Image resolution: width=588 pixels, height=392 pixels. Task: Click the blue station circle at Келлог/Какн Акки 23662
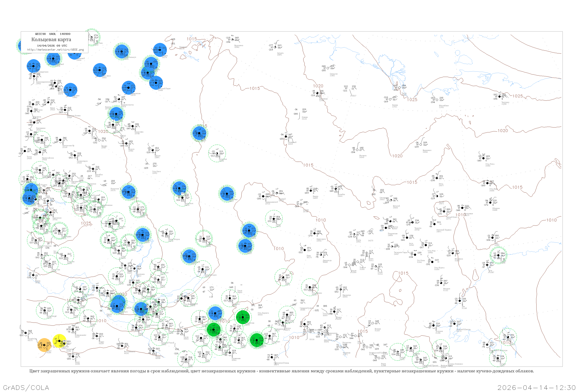pyautogui.click(x=100, y=70)
